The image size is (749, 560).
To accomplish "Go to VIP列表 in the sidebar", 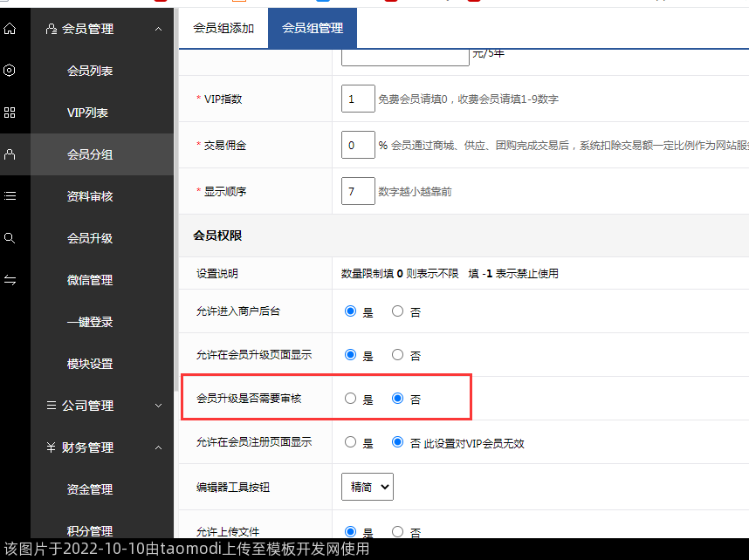I will click(87, 113).
